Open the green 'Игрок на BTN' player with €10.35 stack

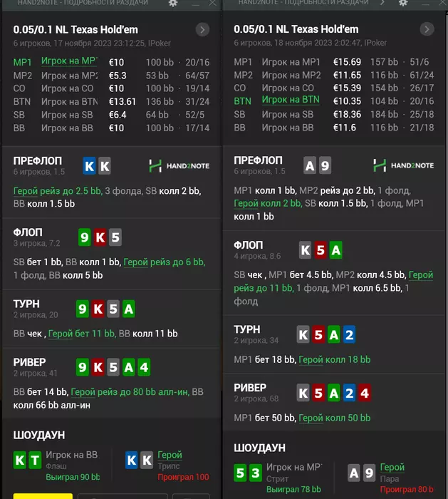point(290,101)
